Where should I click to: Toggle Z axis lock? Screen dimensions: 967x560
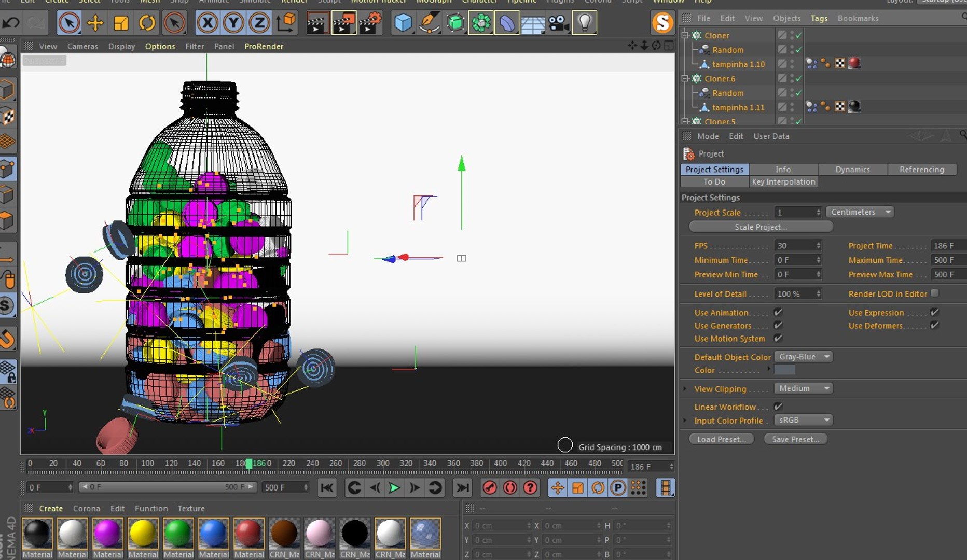coord(259,23)
